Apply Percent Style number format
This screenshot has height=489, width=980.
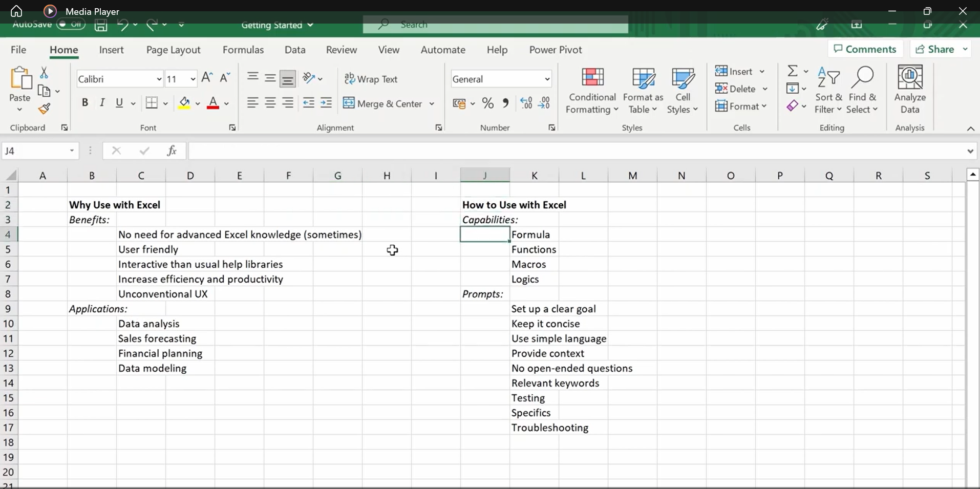click(x=487, y=103)
